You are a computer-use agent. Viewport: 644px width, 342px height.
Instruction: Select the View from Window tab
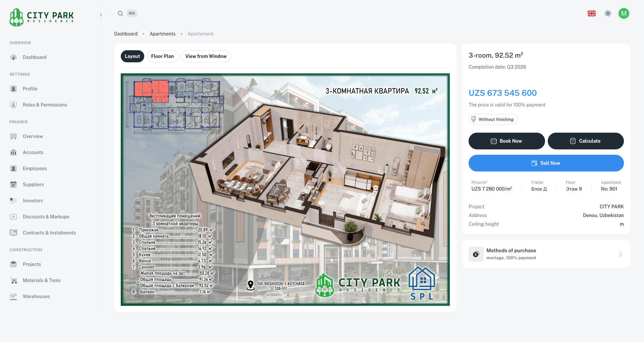[206, 56]
